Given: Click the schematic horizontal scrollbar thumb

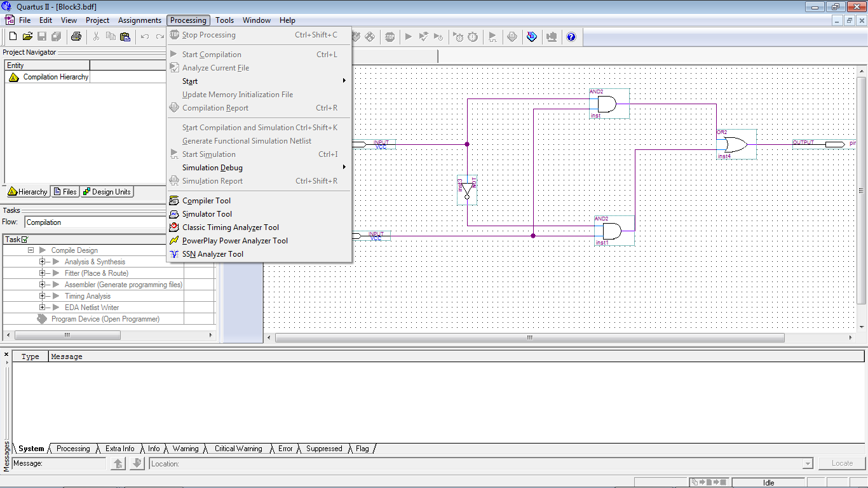Looking at the screenshot, I should pos(529,338).
